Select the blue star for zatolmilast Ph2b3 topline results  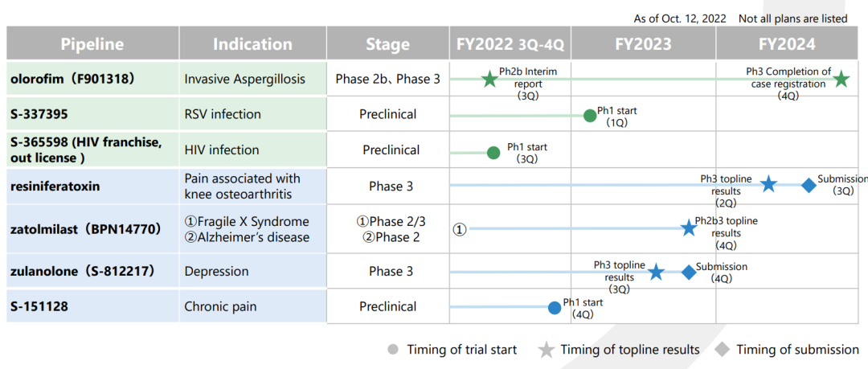[688, 228]
